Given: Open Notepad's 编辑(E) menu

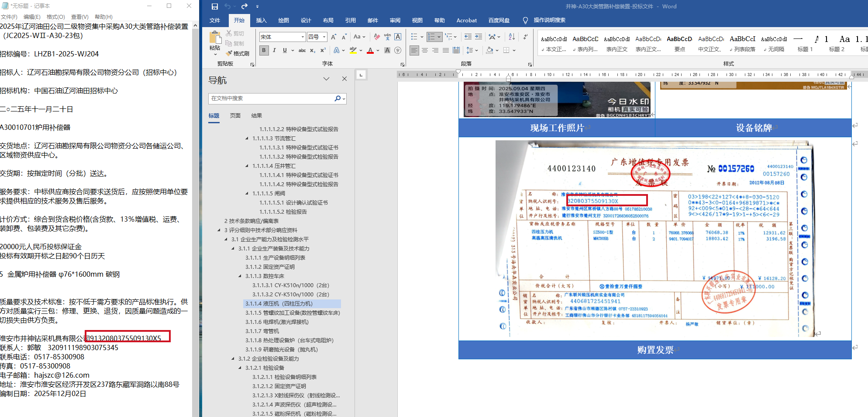Looking at the screenshot, I should coord(32,17).
